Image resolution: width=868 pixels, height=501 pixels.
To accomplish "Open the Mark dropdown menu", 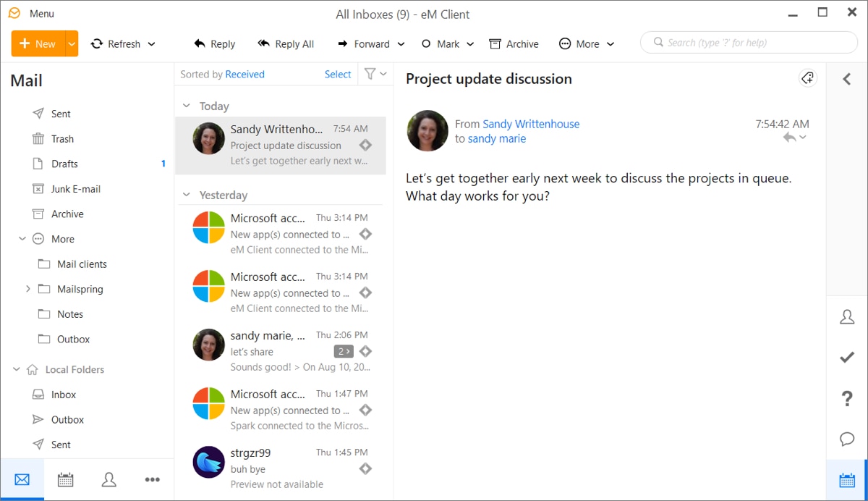I will (469, 43).
